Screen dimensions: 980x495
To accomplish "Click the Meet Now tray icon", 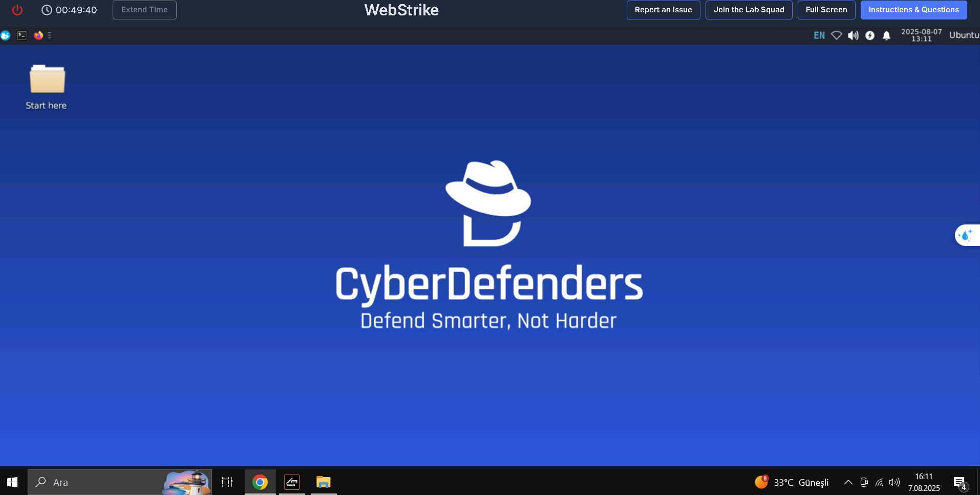I will coord(864,482).
